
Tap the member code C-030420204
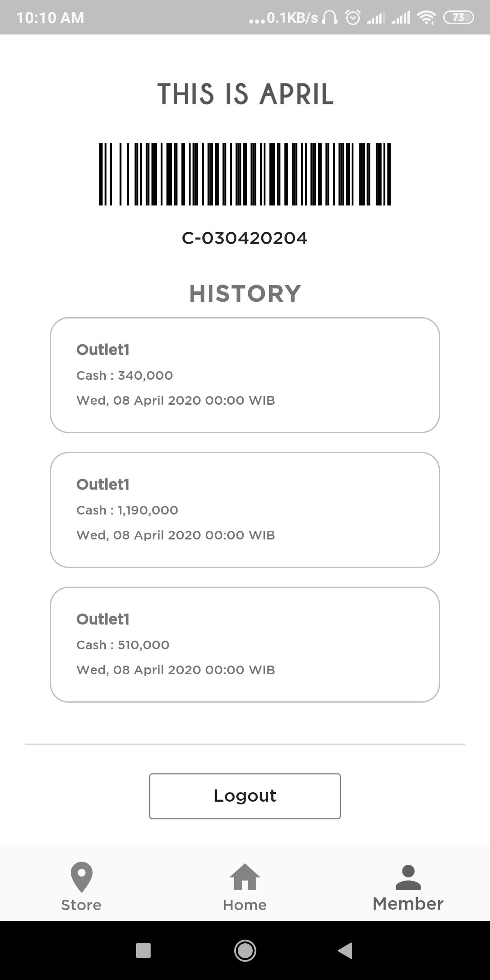(245, 238)
